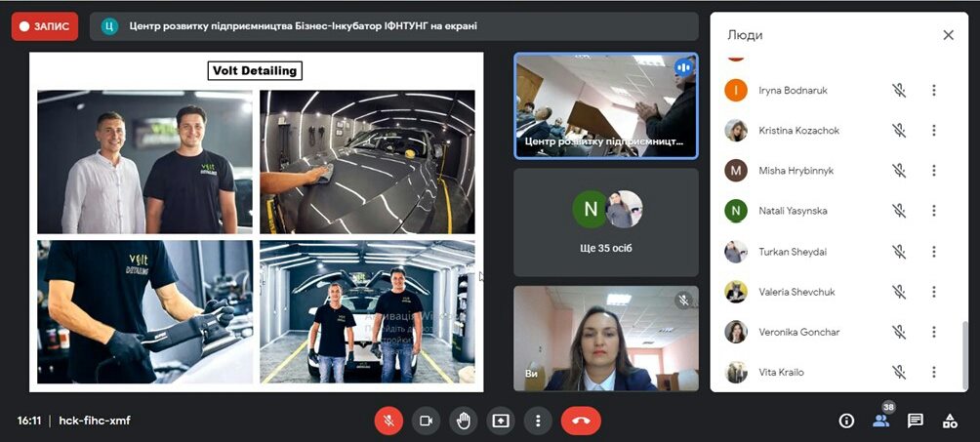Click the Люди panel heading
This screenshot has height=442, width=980.
(745, 35)
